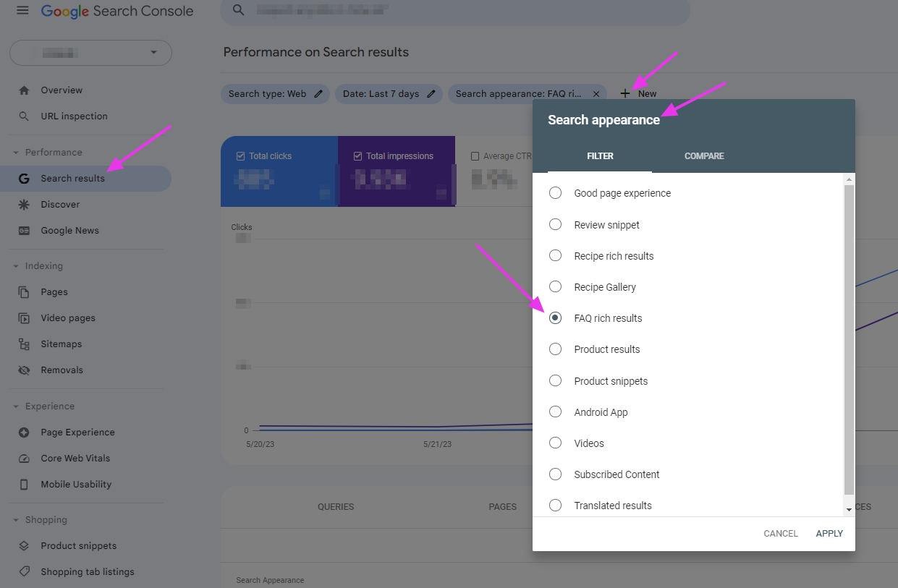
Task: Select Review snippet radio button
Action: point(555,224)
